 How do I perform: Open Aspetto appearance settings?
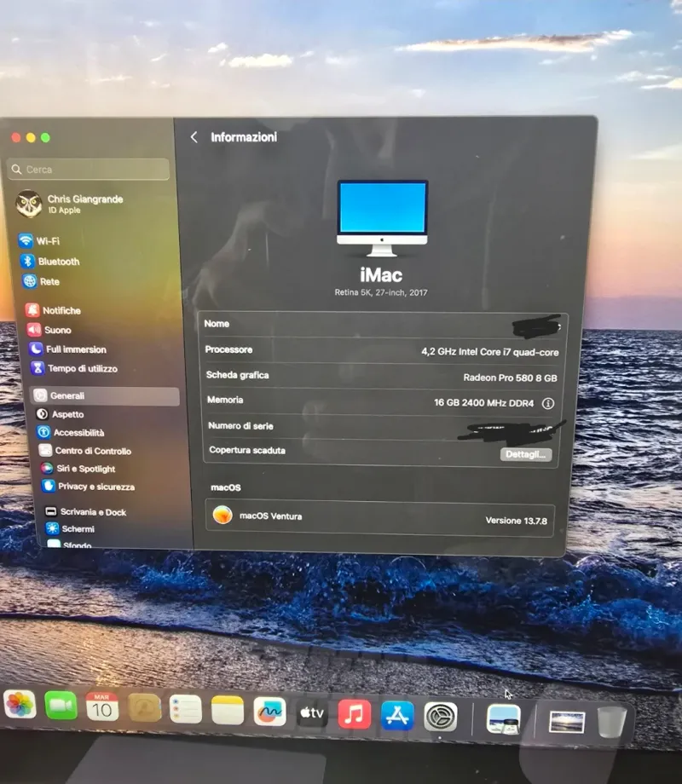60,414
